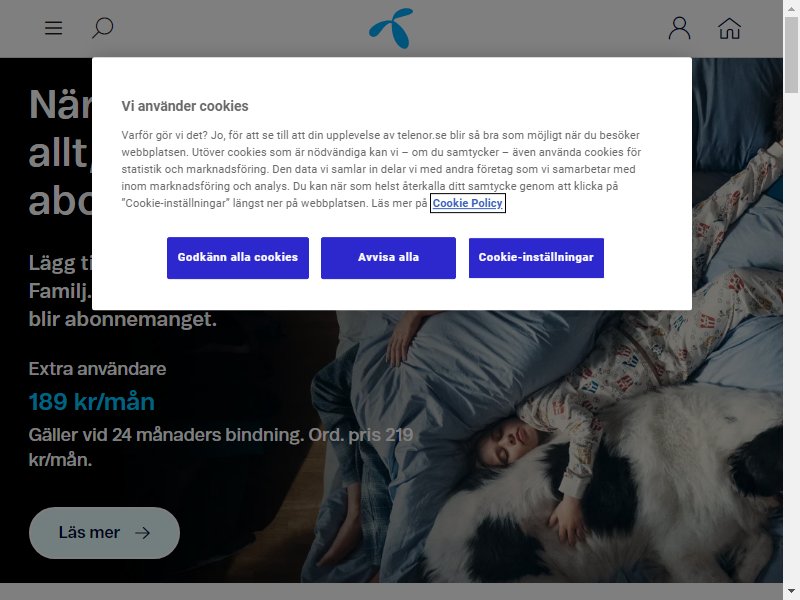Click the Telenor logo in header

coord(391,29)
